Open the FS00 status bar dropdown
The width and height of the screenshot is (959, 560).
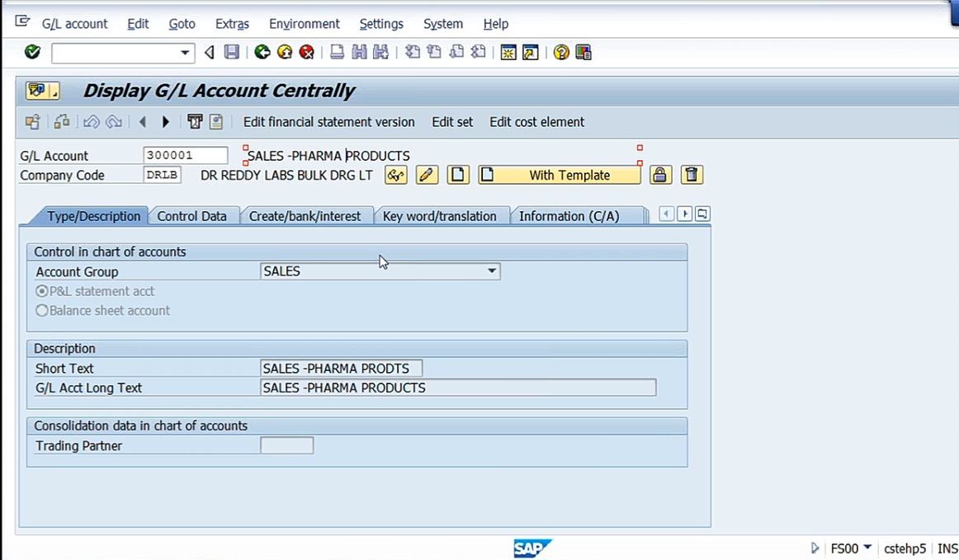point(867,547)
